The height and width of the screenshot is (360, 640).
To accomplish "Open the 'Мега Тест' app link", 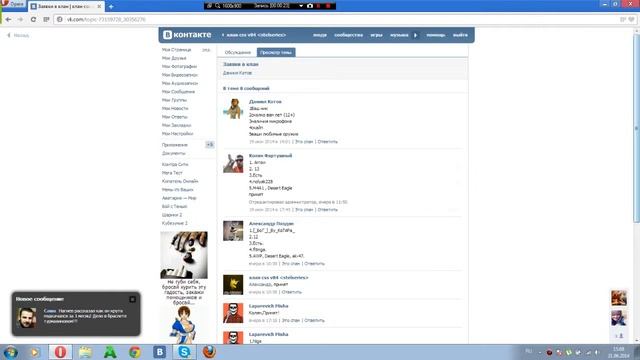I will (x=172, y=173).
